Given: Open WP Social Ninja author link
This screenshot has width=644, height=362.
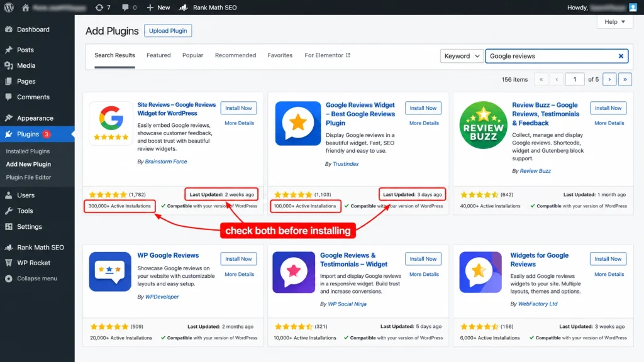Looking at the screenshot, I should 347,304.
